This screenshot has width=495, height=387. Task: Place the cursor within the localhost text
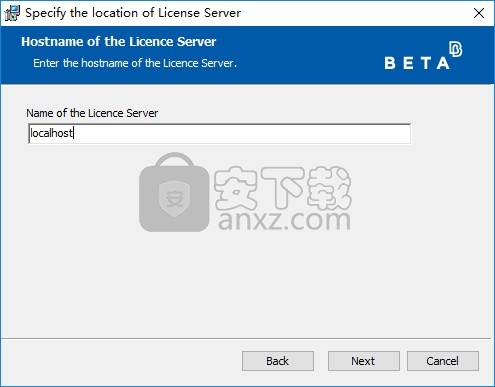click(51, 133)
